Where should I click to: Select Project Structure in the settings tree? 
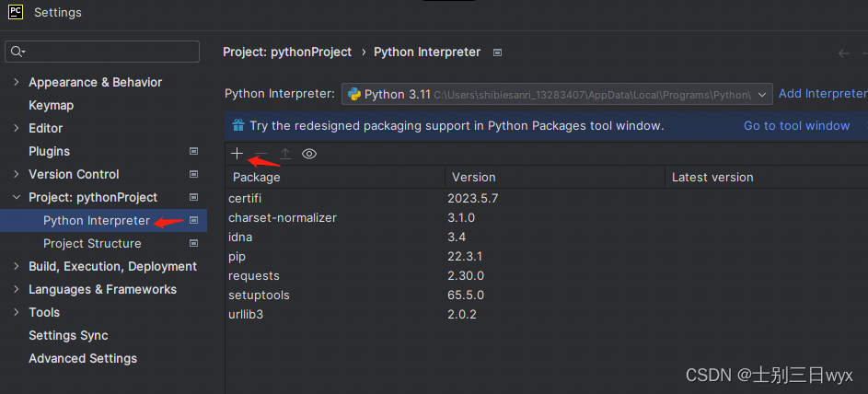coord(92,243)
